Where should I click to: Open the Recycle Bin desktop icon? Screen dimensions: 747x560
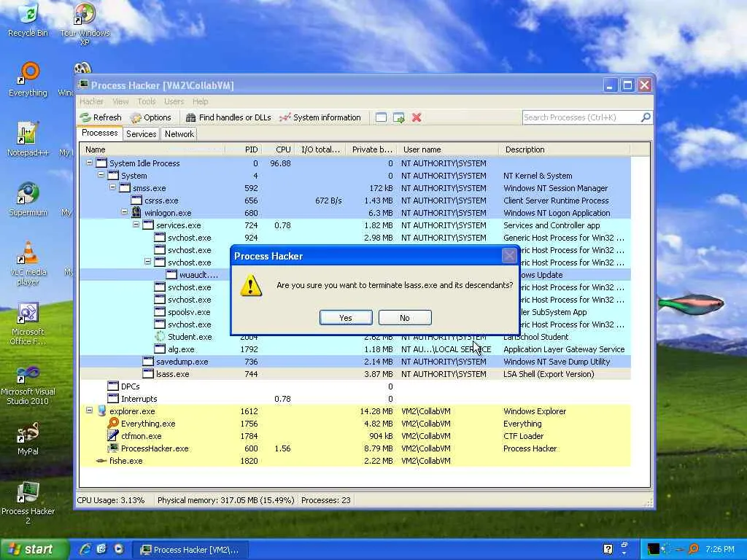[28, 20]
